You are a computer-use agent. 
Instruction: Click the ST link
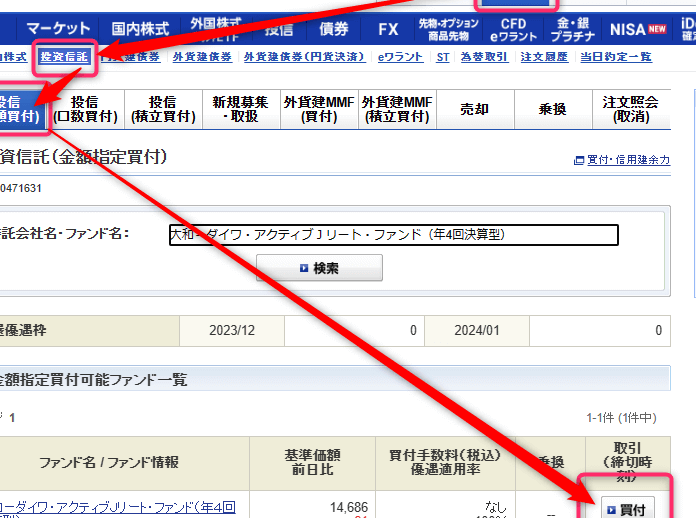pyautogui.click(x=443, y=57)
